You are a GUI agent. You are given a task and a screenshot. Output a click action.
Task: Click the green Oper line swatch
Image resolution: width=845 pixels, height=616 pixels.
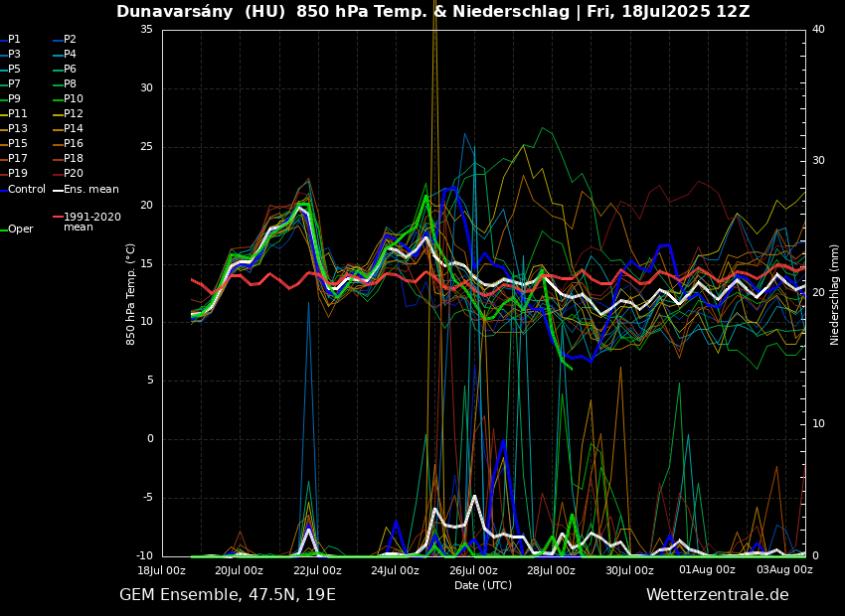(4, 230)
